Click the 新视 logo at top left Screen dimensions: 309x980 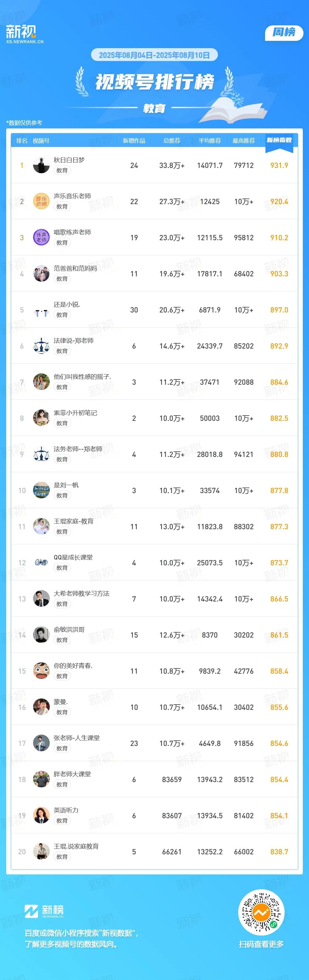24,34
